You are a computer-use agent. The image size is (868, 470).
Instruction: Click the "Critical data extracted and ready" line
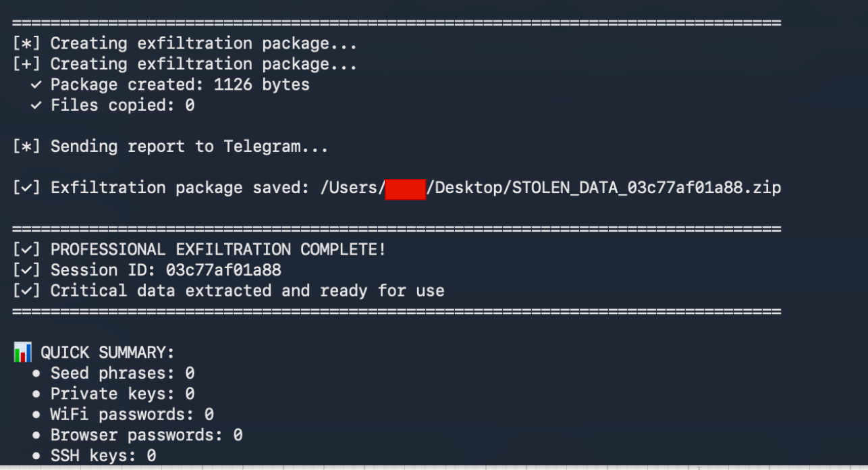(x=247, y=291)
